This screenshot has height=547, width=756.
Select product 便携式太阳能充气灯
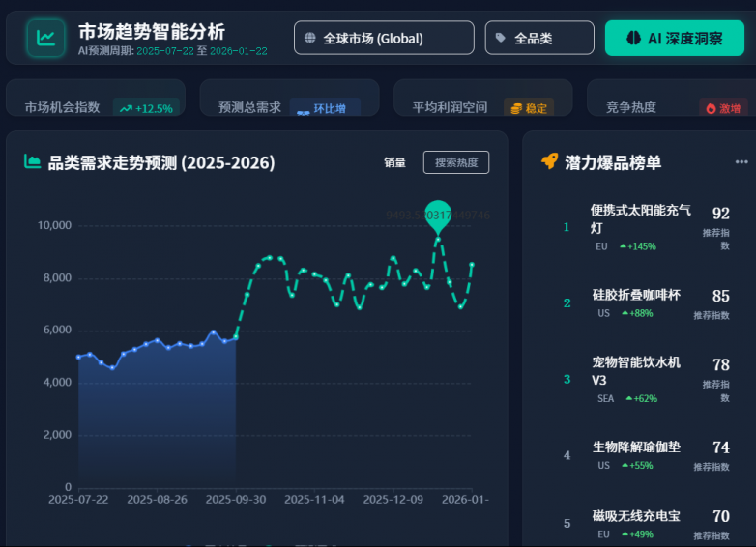point(640,218)
